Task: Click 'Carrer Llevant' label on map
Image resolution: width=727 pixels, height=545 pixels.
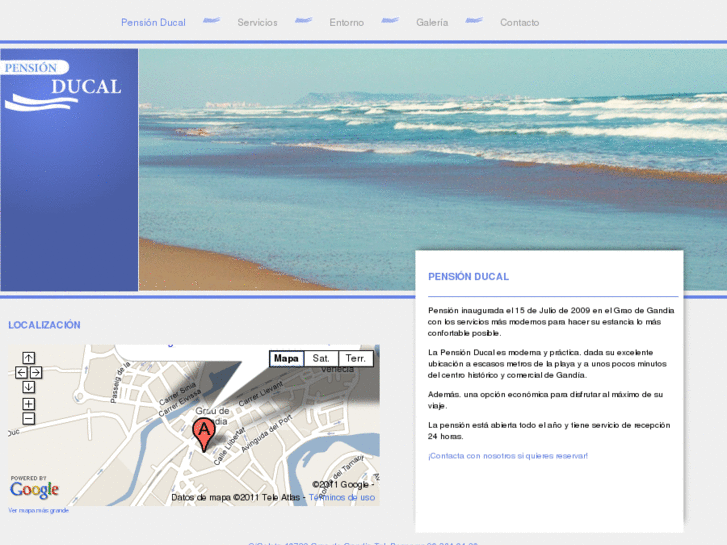Action: pyautogui.click(x=261, y=394)
